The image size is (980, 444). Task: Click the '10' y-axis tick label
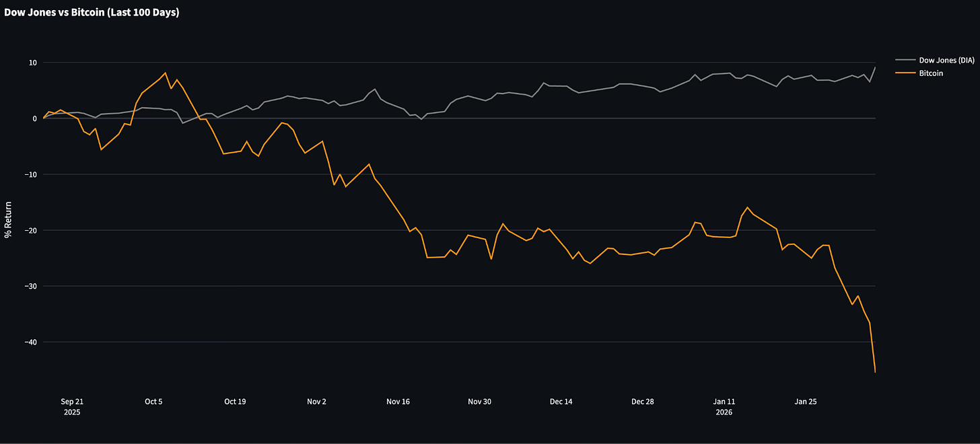pos(32,63)
